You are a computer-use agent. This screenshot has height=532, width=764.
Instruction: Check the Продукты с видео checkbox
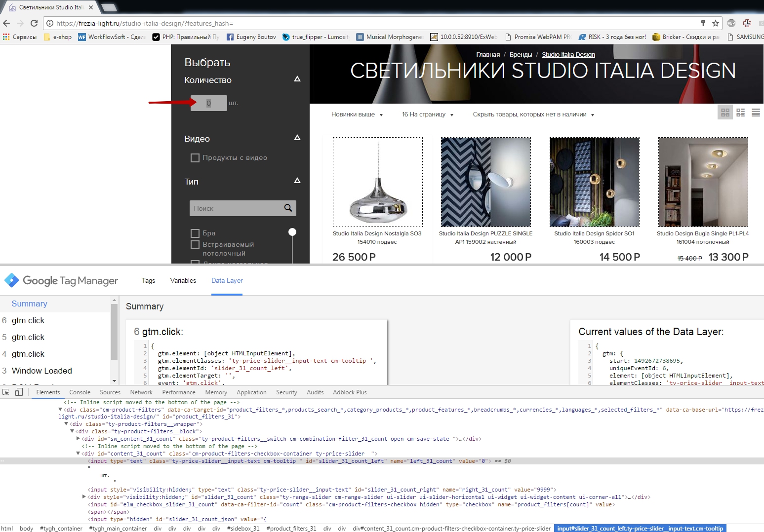(195, 158)
